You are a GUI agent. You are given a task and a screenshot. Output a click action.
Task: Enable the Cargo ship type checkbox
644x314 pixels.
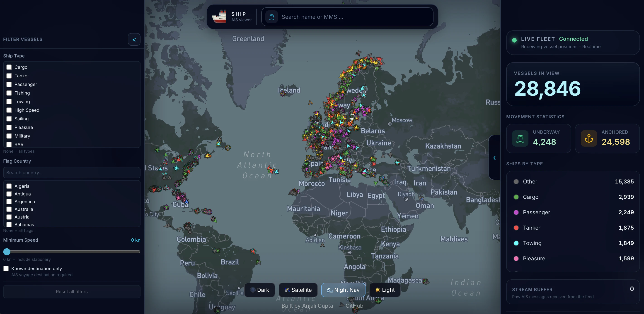(x=9, y=67)
